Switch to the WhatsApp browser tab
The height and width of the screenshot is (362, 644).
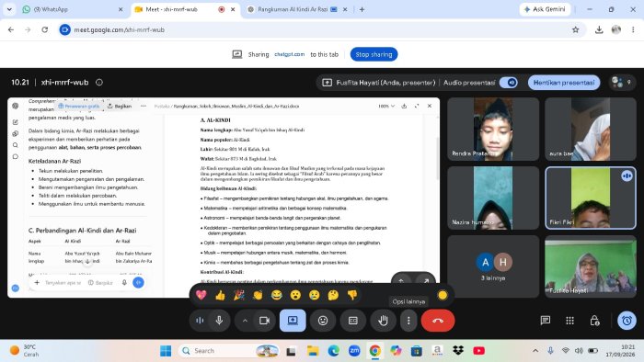coord(68,9)
